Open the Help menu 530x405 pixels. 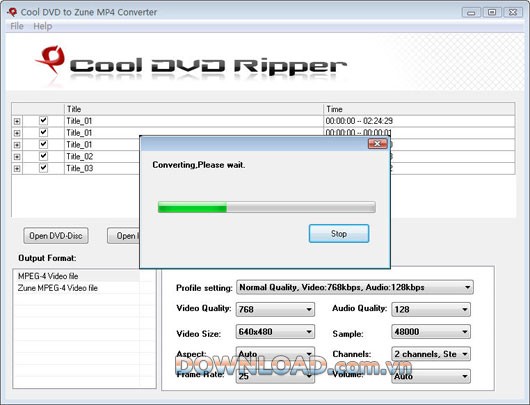43,26
